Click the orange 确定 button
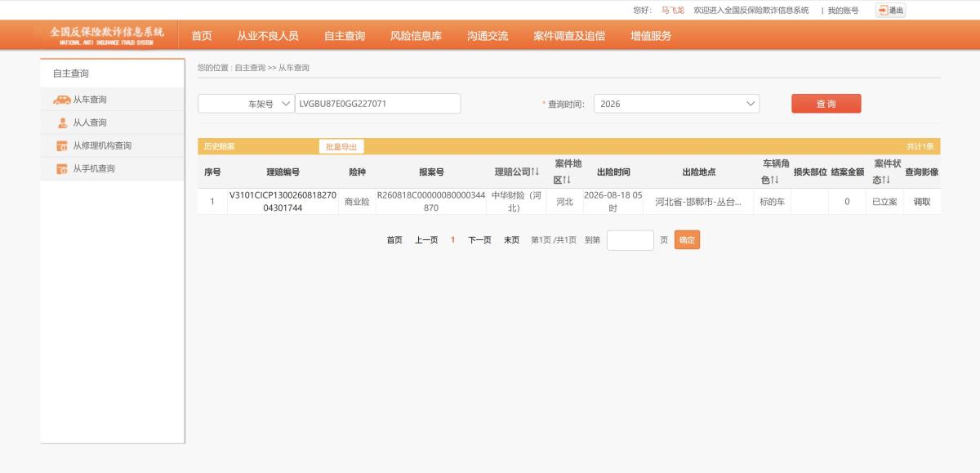The image size is (980, 473). tap(688, 240)
